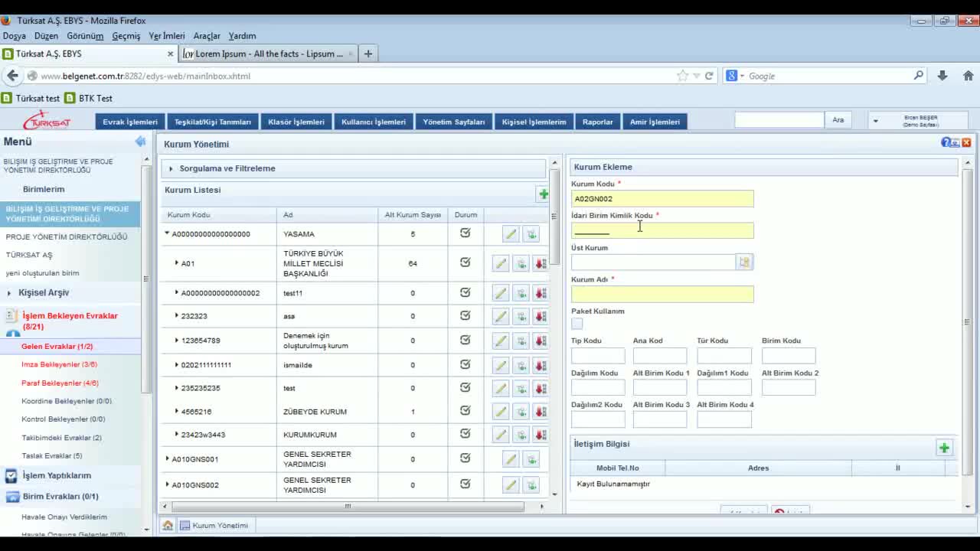Collapse the left Menü panel

coord(140,142)
